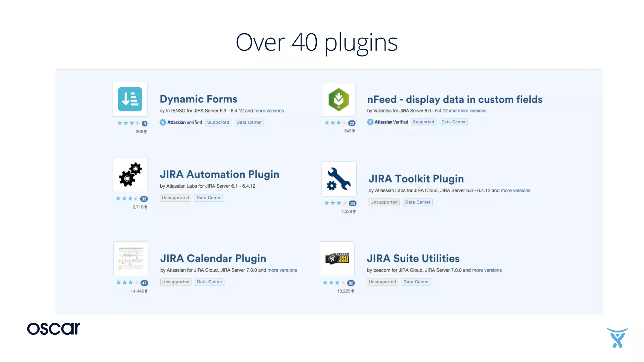The height and width of the screenshot is (362, 644).
Task: Click the Atlassian Verified badge icon under nFeed
Action: 370,122
